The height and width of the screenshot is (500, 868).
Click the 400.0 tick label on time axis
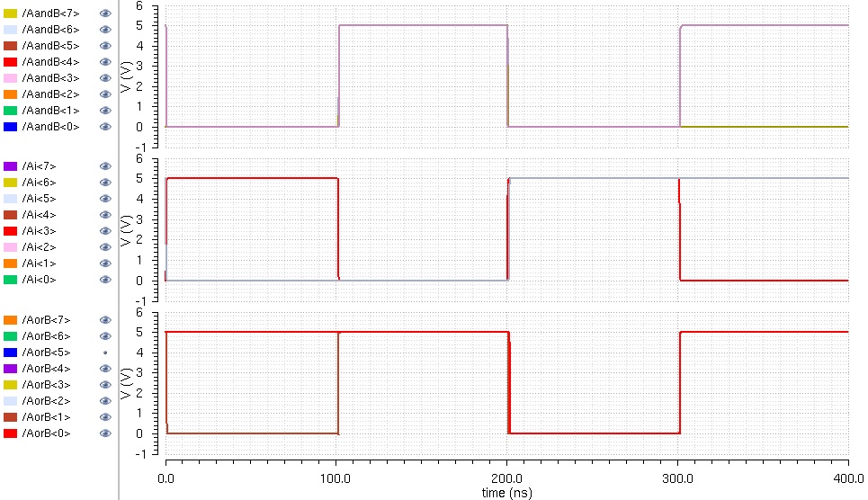848,479
